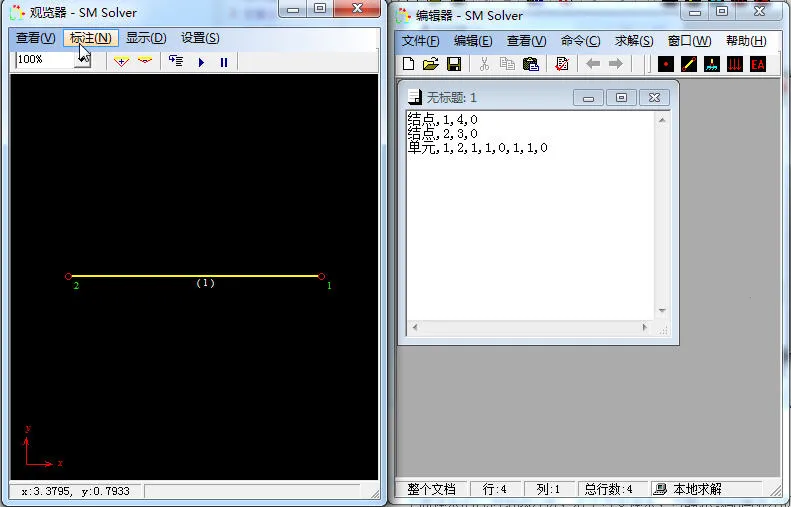This screenshot has height=507, width=791.
Task: Click the EA material properties icon
Action: click(758, 64)
